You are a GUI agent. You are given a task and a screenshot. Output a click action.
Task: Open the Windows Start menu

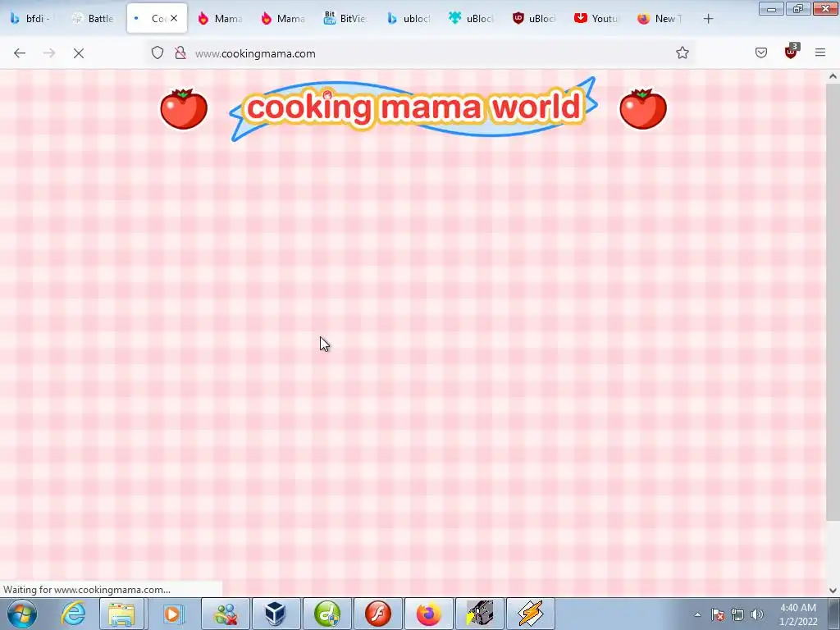tap(22, 614)
